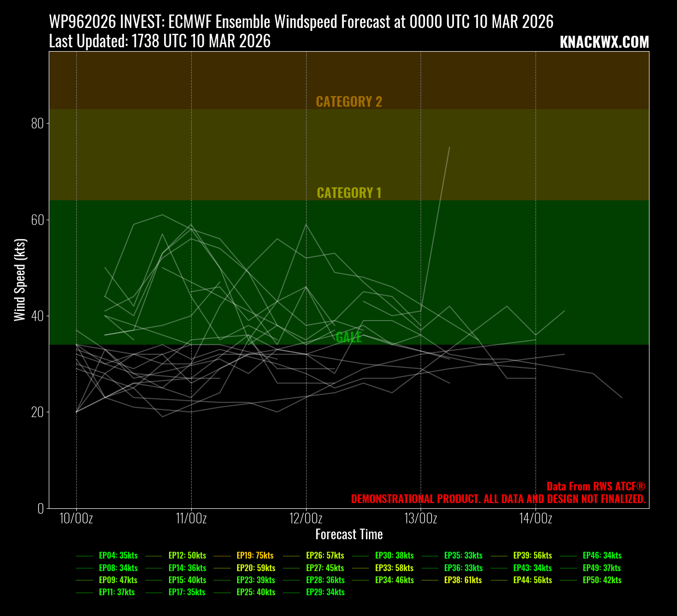The height and width of the screenshot is (616, 677).
Task: Click the EP50: 42kts legend item
Action: point(602,580)
